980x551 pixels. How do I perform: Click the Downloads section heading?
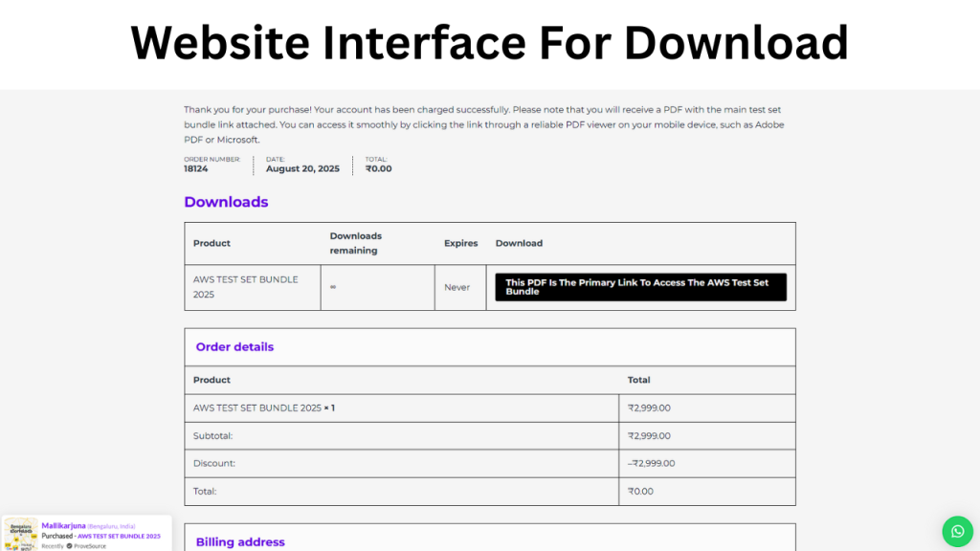point(226,202)
